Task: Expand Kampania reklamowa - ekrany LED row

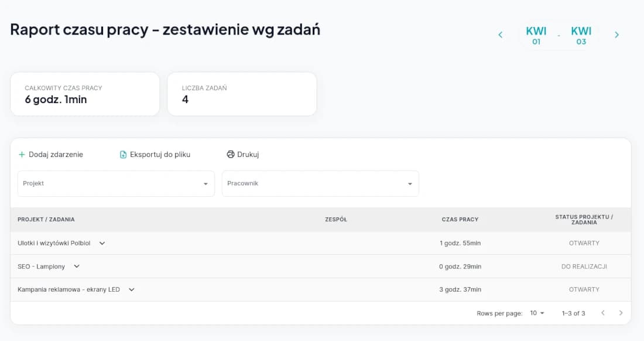Action: pos(131,289)
